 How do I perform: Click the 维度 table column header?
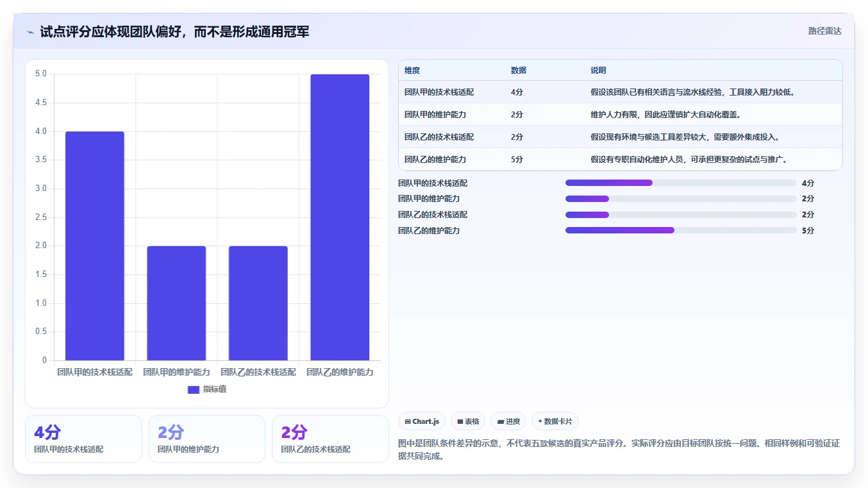pos(412,71)
